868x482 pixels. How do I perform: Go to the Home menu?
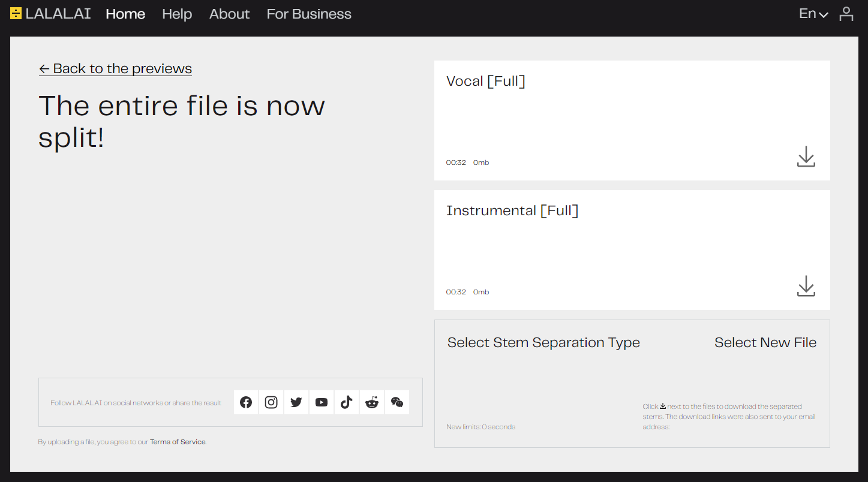(125, 14)
